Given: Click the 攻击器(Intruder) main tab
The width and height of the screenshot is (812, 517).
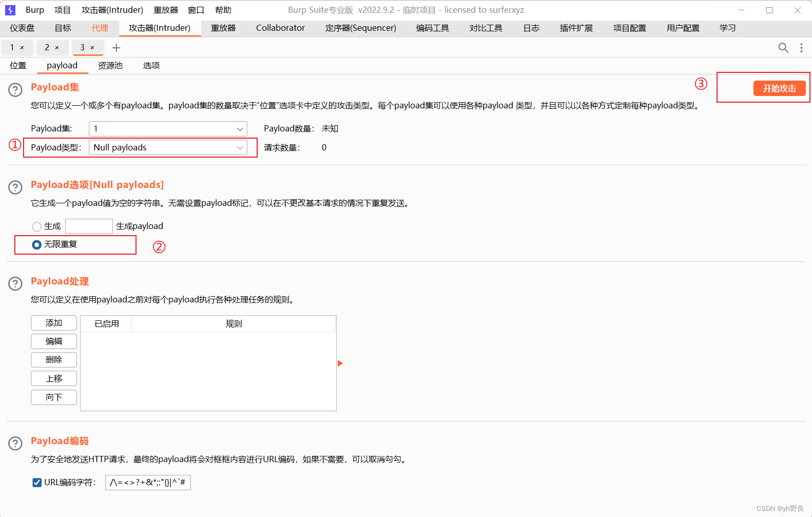Looking at the screenshot, I should point(160,28).
